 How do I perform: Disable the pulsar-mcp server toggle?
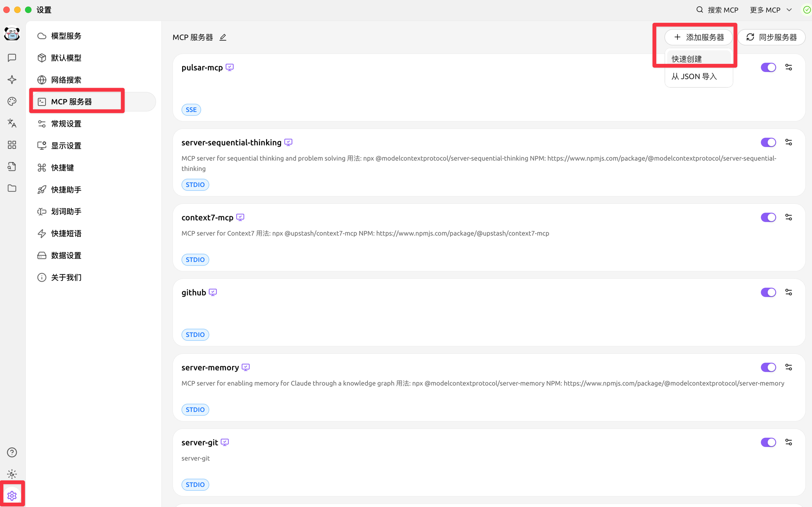768,67
